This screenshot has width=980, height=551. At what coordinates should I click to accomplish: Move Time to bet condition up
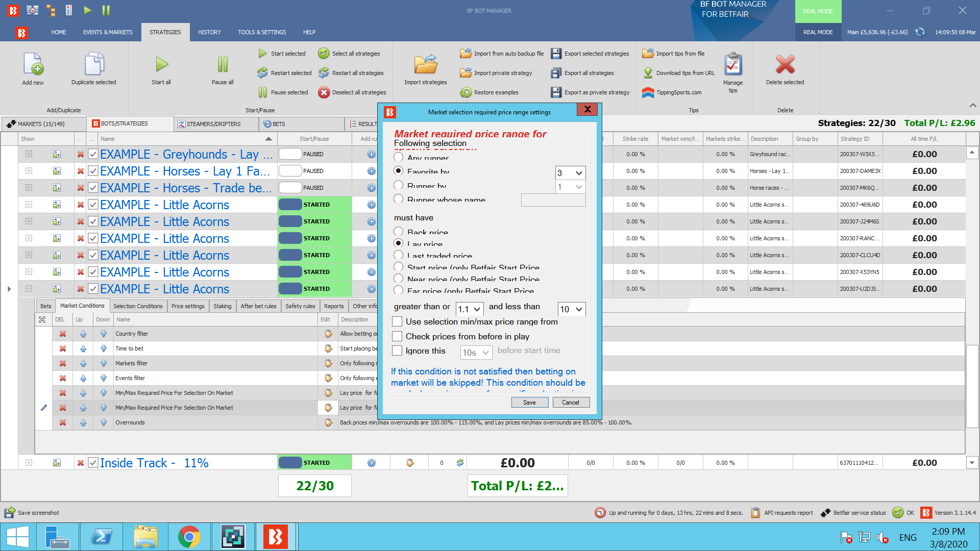click(83, 348)
